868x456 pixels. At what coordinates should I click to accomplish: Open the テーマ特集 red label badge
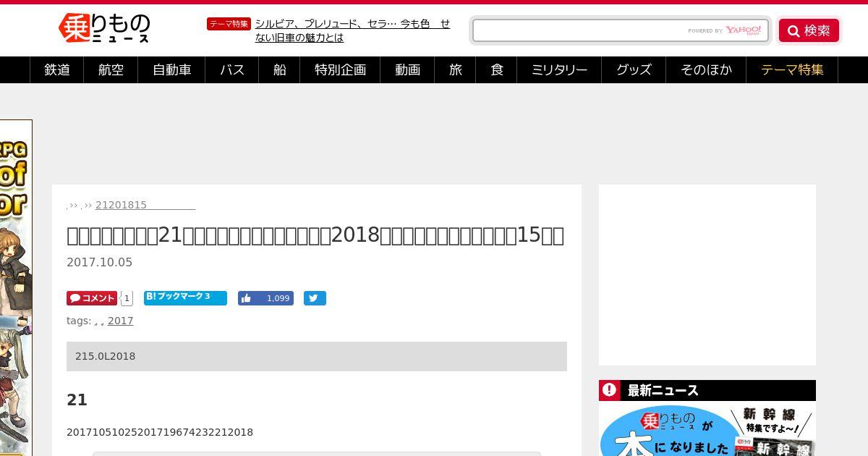click(229, 24)
